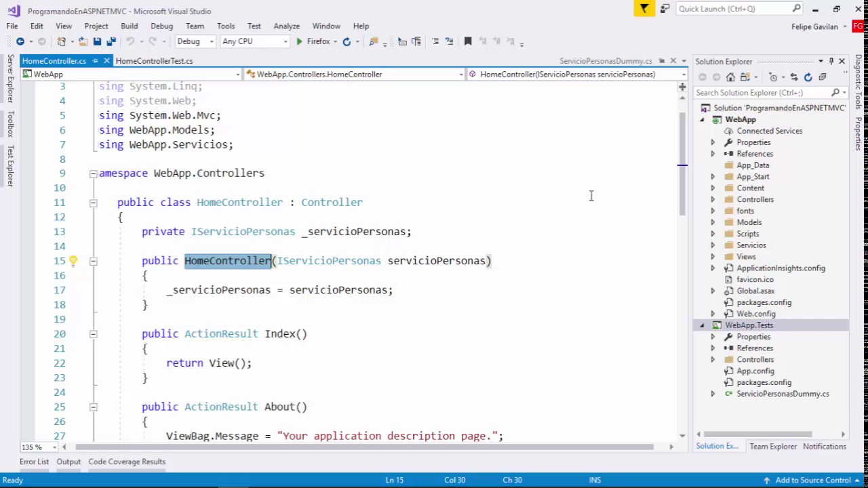Uncomment the selected lines icon
Viewport: 868px width, 488px height.
tap(449, 41)
